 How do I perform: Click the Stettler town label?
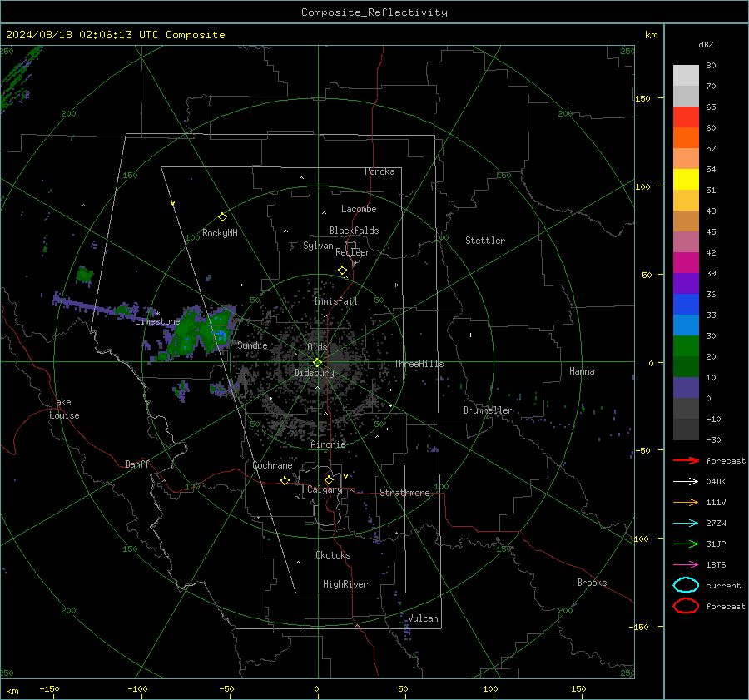(485, 241)
